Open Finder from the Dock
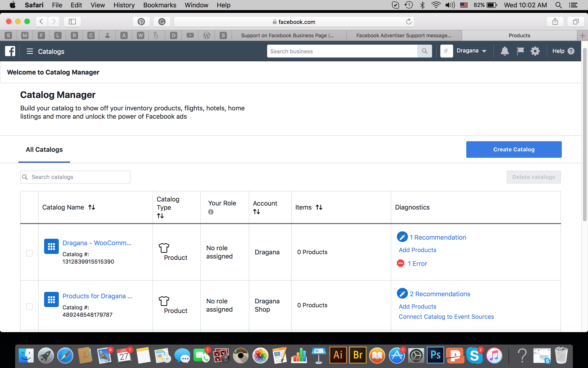588x368 pixels. [26, 355]
